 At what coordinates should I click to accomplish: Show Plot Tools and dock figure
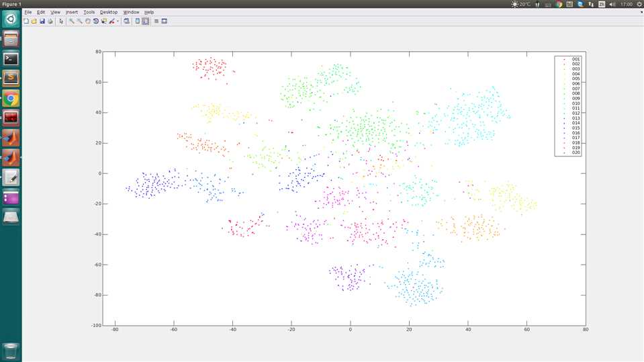pyautogui.click(x=165, y=21)
